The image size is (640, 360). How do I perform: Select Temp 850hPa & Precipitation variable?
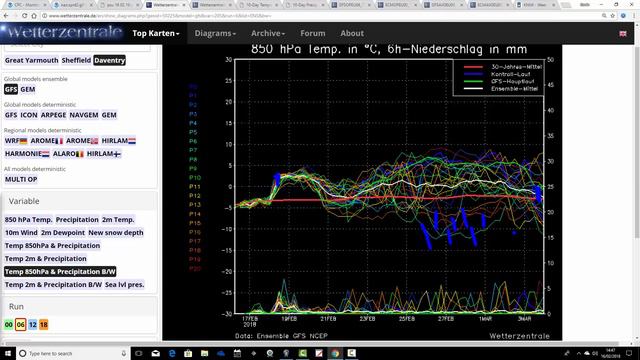click(x=52, y=246)
